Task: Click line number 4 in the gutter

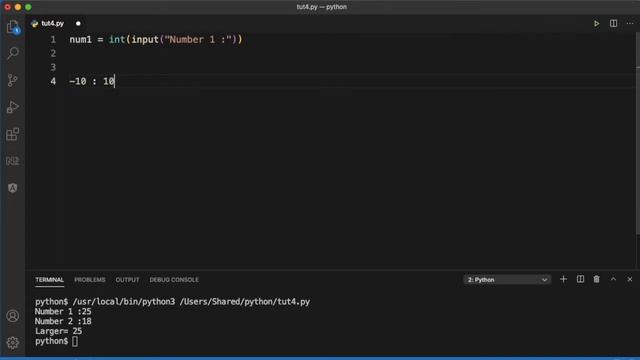Action: point(53,81)
